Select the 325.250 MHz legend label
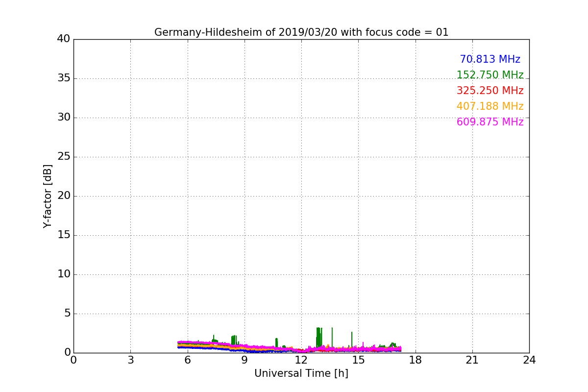 (x=490, y=91)
